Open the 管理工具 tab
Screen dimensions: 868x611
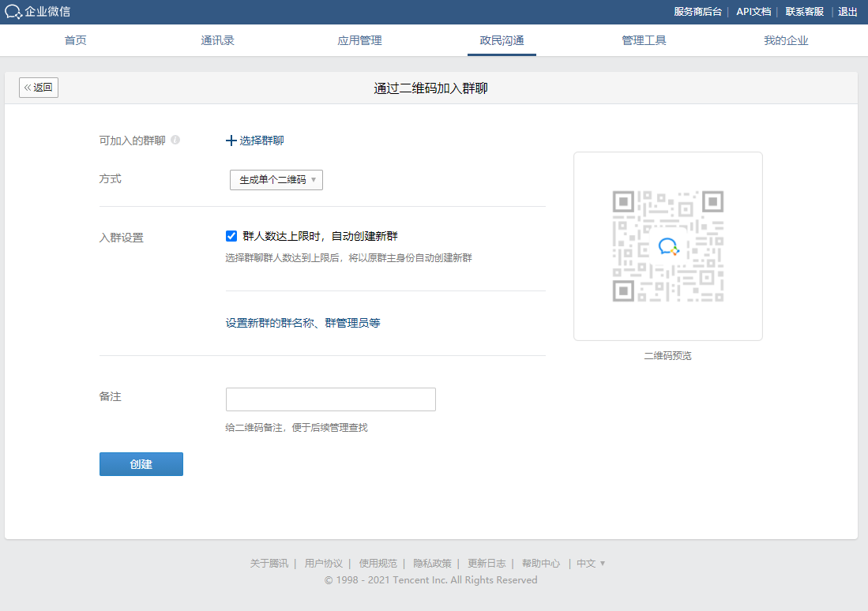coord(644,40)
